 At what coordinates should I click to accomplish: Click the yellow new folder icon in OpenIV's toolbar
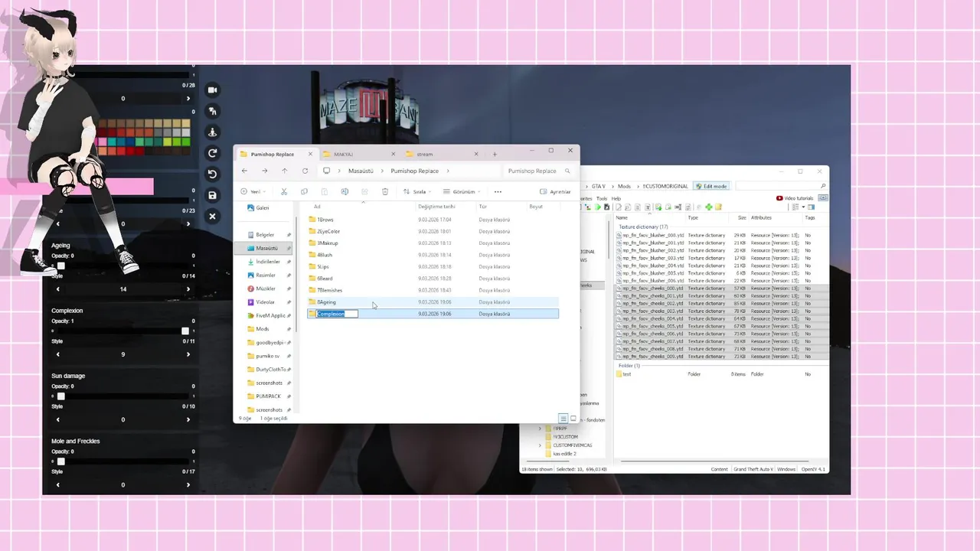pos(717,207)
